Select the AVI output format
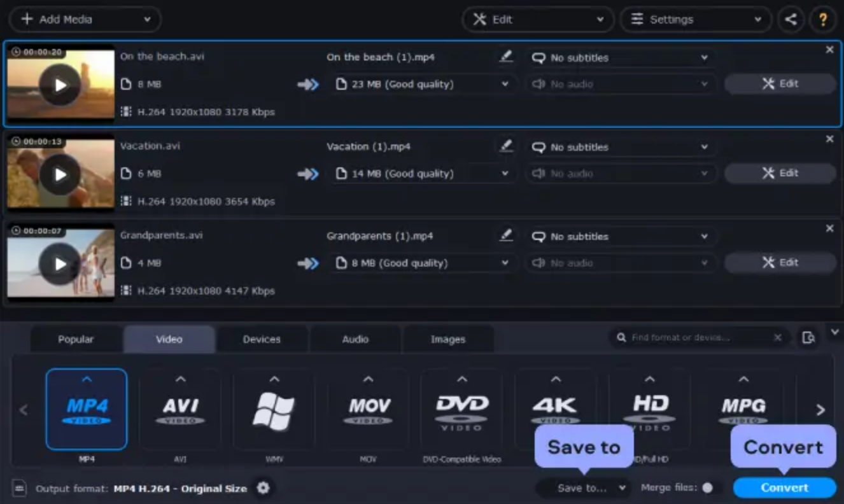Screen dimensions: 844x504 pyautogui.click(x=180, y=409)
